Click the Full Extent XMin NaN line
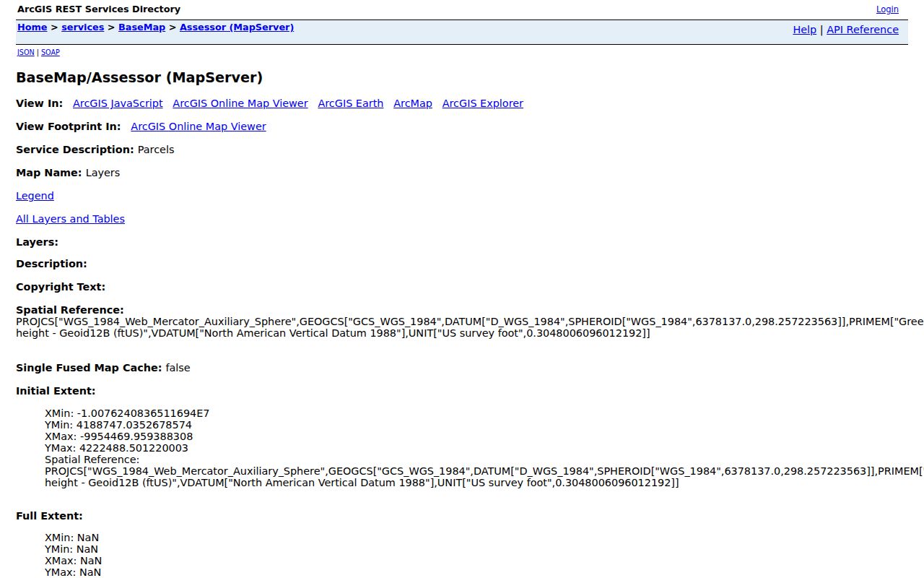Viewport: 924px width, 578px height. [72, 538]
